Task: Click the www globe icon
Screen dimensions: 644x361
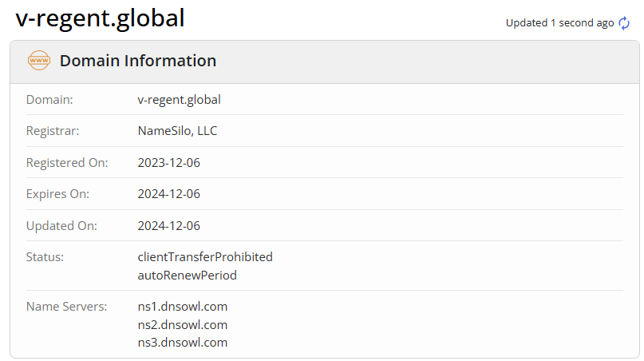Action: coord(39,61)
